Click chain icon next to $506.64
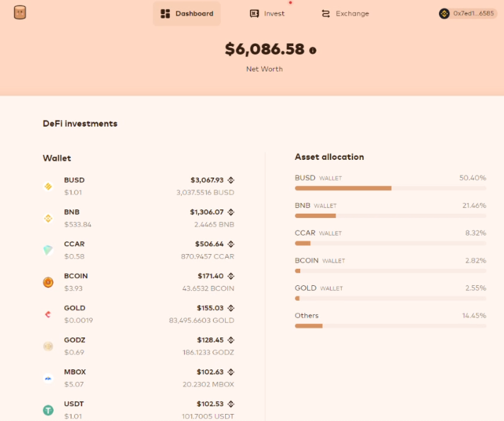This screenshot has width=504, height=421. point(231,244)
